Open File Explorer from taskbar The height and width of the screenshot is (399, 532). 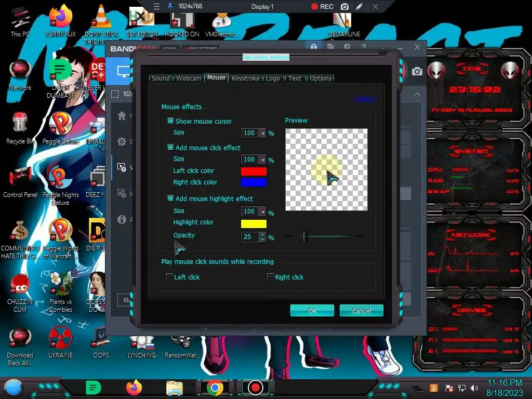[175, 388]
